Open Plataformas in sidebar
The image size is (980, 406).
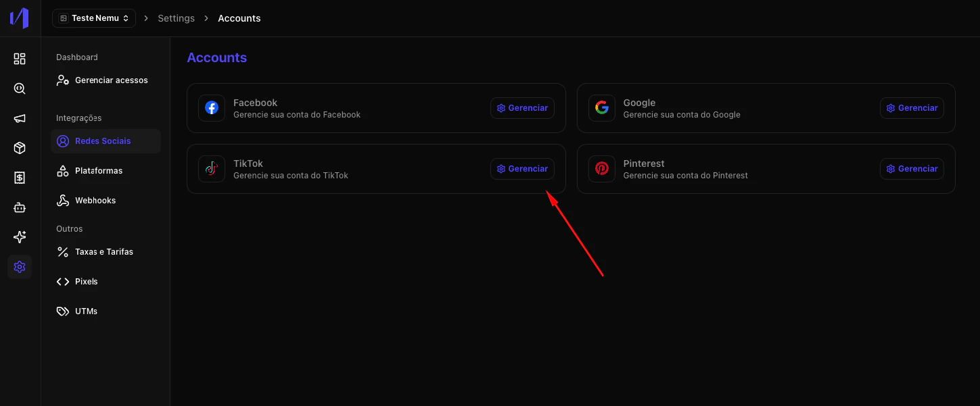(x=106, y=171)
